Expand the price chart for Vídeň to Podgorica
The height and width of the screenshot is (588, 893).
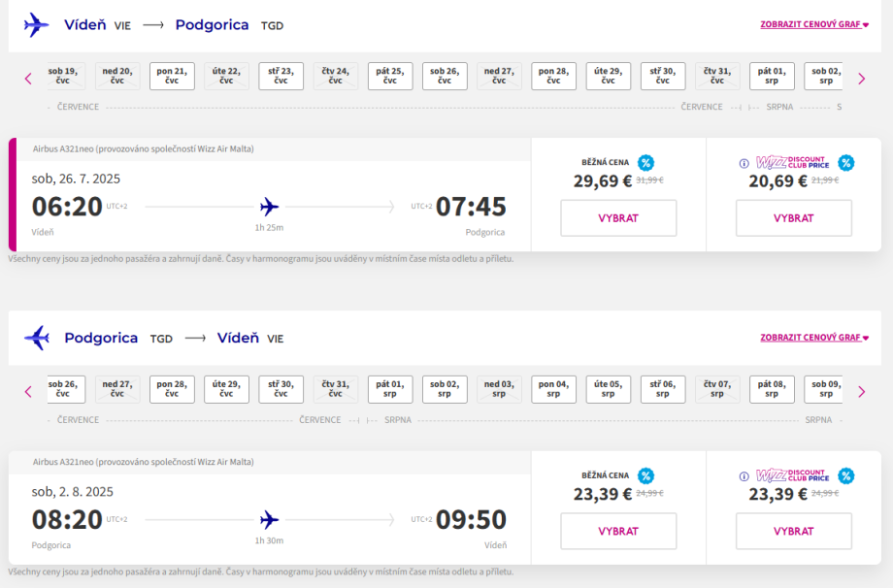(813, 24)
